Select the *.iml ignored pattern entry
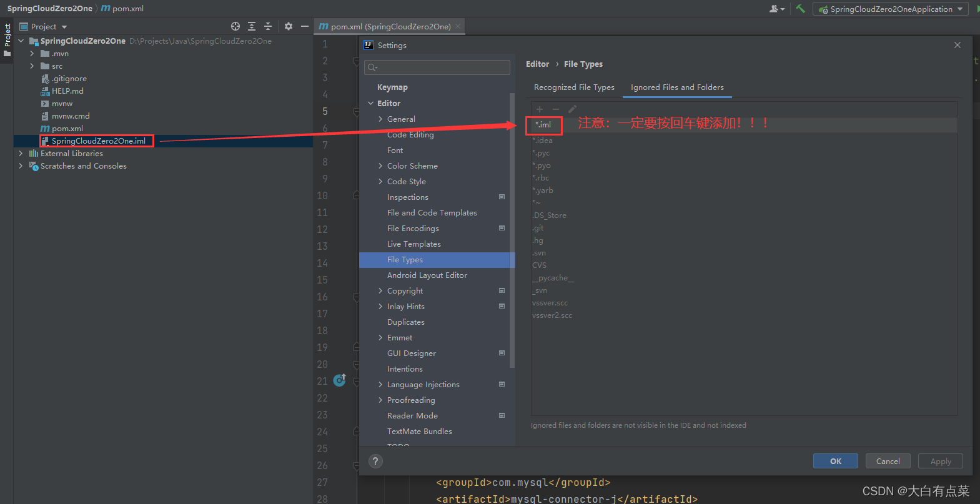 (744, 125)
